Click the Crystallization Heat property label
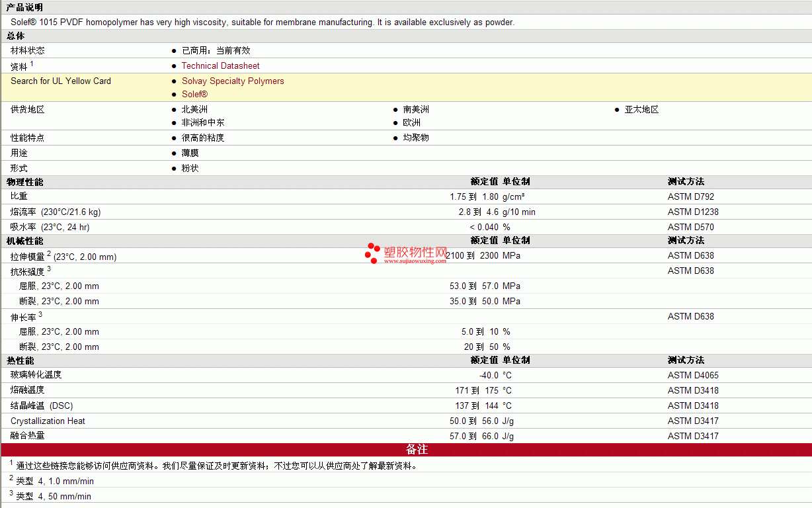 click(48, 421)
